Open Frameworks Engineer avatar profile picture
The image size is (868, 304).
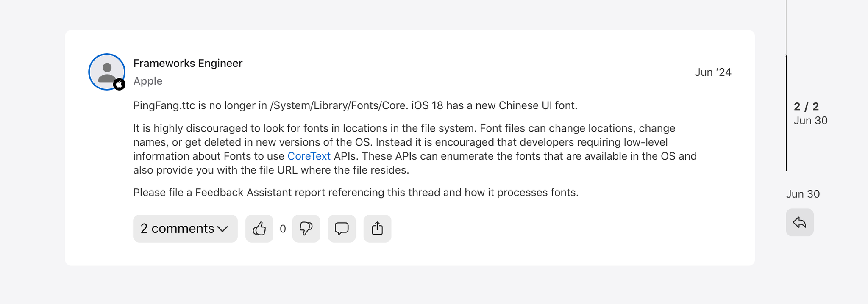(107, 72)
